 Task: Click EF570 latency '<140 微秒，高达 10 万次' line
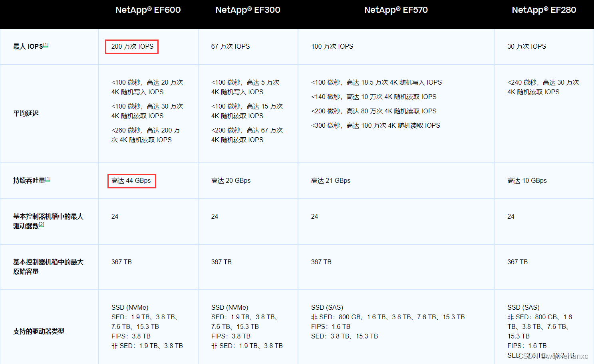pyautogui.click(x=374, y=97)
